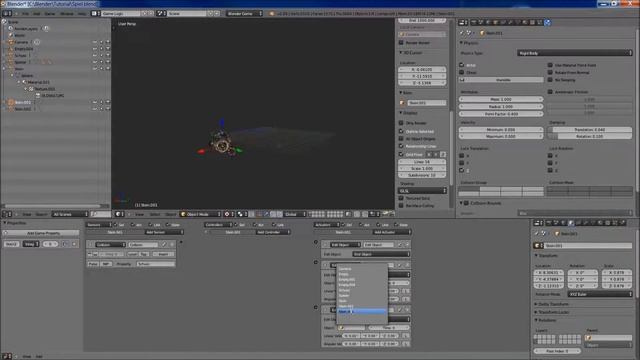Open the Object Mode dropdown
This screenshot has width=640, height=360.
(200, 214)
